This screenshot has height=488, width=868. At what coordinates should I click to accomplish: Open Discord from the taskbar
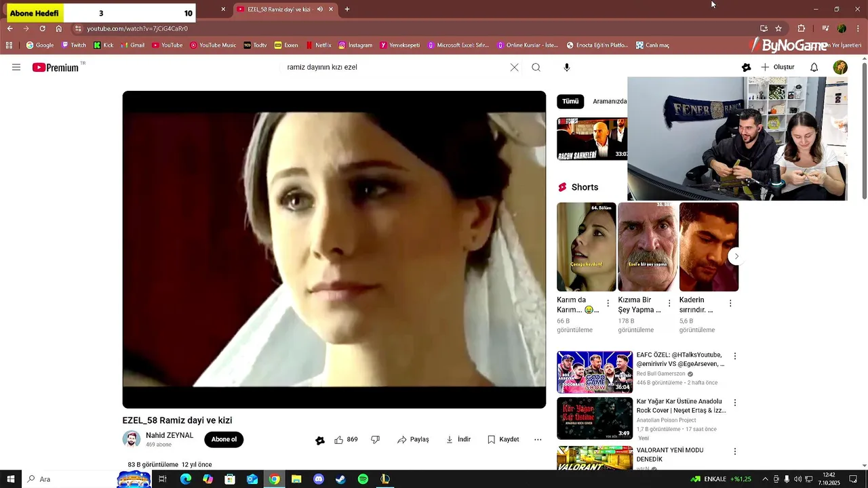click(x=319, y=479)
